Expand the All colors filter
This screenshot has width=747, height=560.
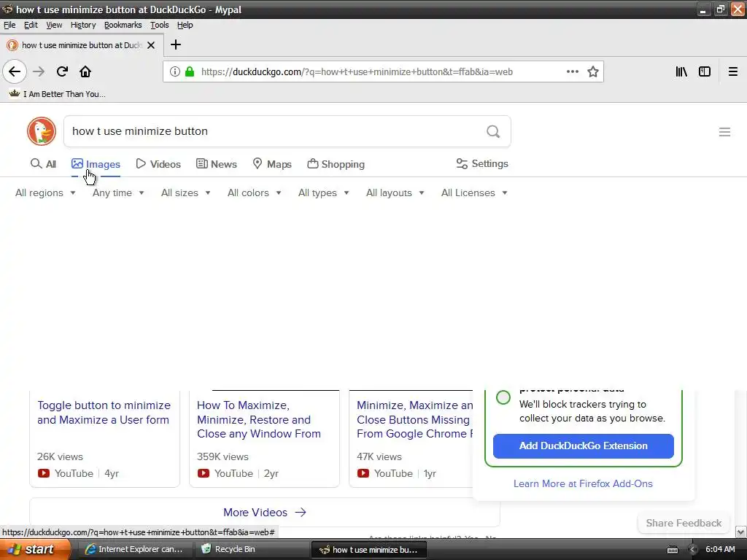click(x=255, y=192)
